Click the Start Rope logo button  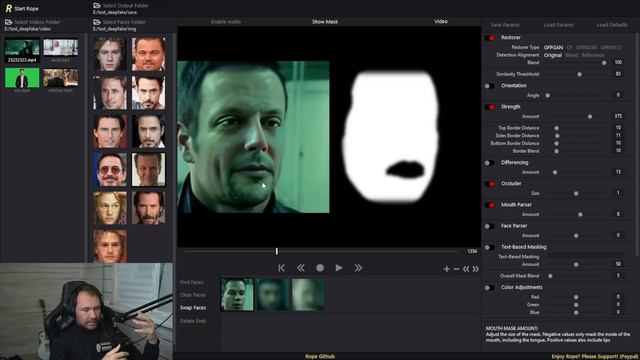point(22,8)
